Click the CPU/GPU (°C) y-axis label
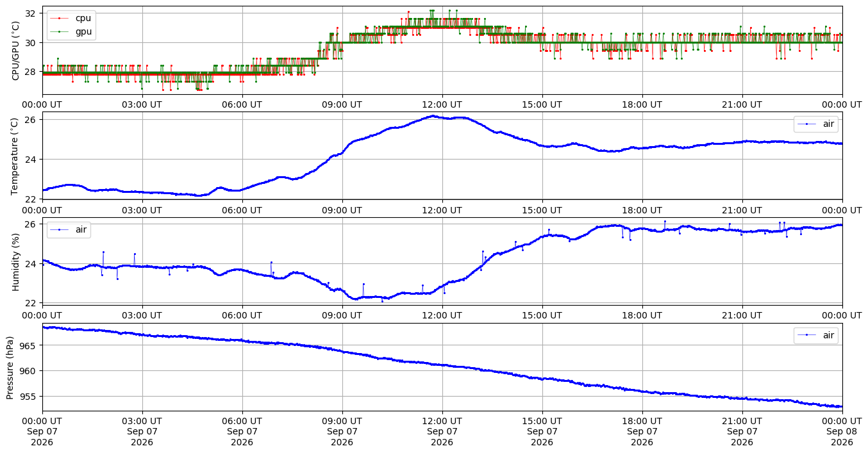The image size is (868, 453). (x=16, y=51)
